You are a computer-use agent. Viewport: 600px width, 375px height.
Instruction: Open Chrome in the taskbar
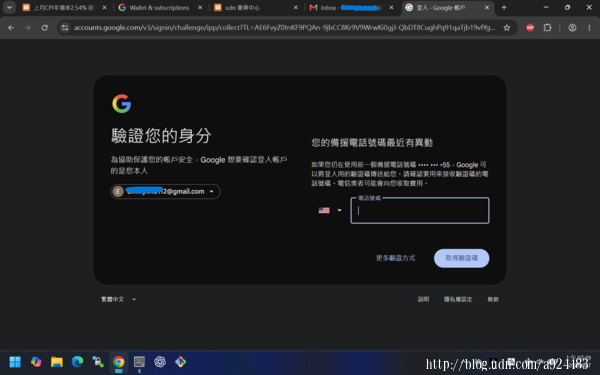(x=119, y=362)
